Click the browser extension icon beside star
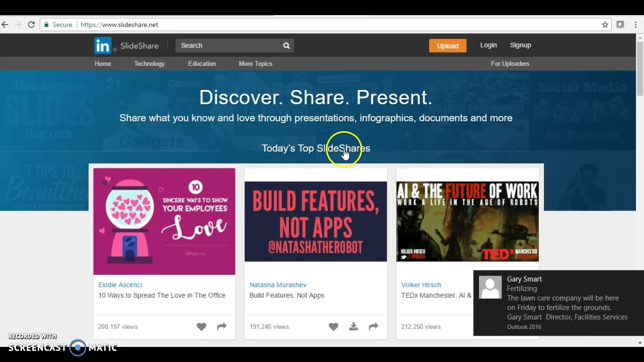This screenshot has width=644, height=362. tap(620, 25)
